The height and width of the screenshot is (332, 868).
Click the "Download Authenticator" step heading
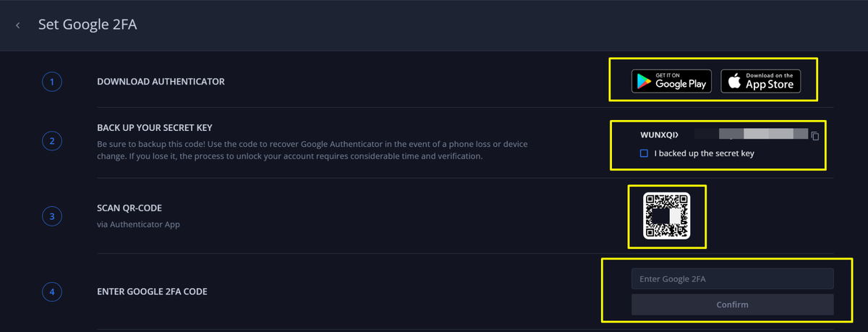pyautogui.click(x=161, y=82)
